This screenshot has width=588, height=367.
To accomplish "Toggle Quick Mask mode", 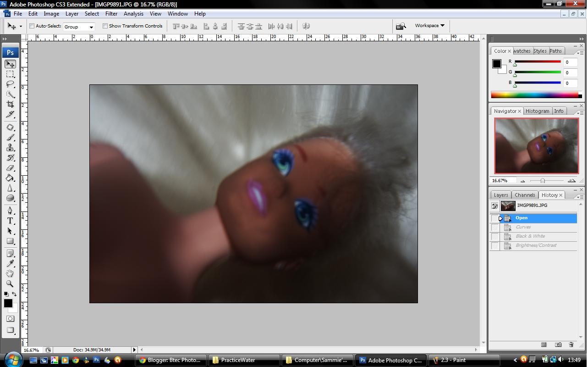I will tap(10, 318).
